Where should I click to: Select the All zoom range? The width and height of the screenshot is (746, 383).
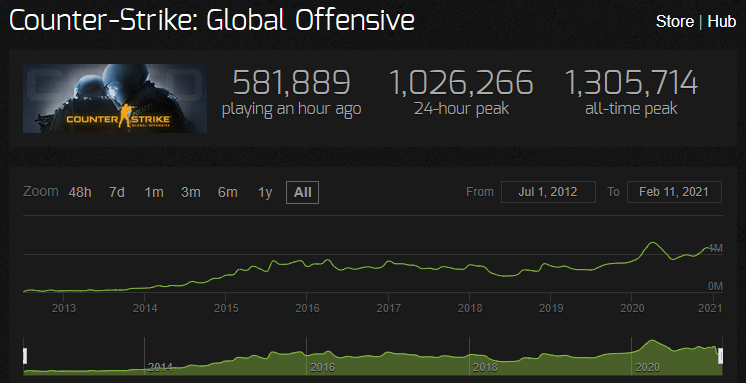tap(303, 193)
